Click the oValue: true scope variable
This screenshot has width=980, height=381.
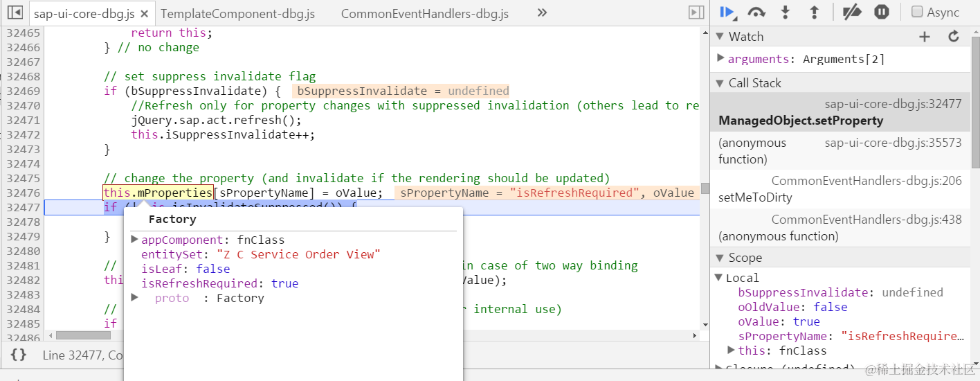779,321
